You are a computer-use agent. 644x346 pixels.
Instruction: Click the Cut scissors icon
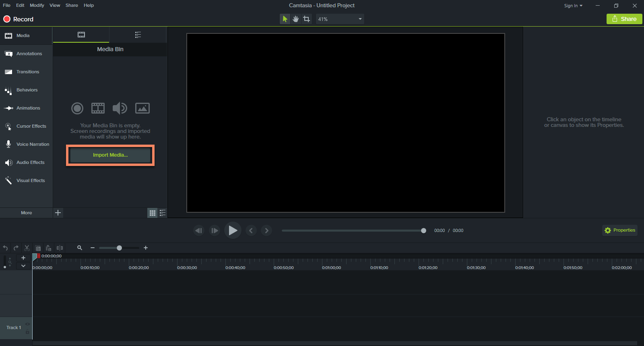tap(27, 248)
